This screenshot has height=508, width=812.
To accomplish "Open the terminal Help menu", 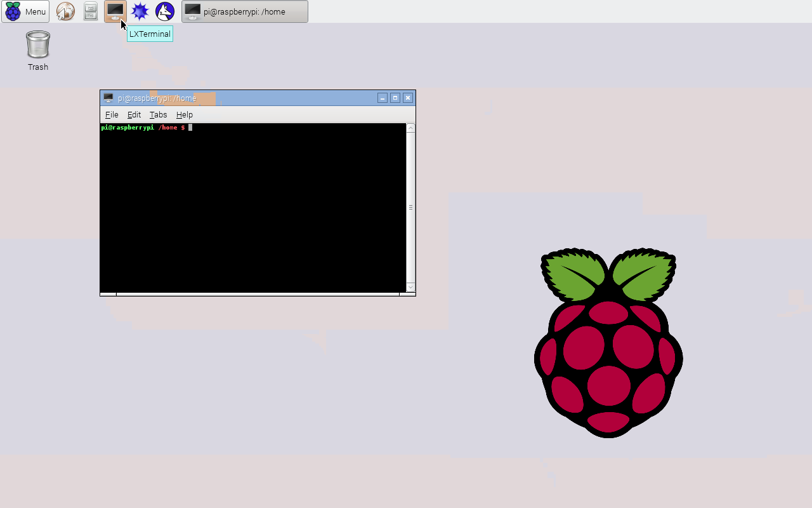I will (x=185, y=115).
